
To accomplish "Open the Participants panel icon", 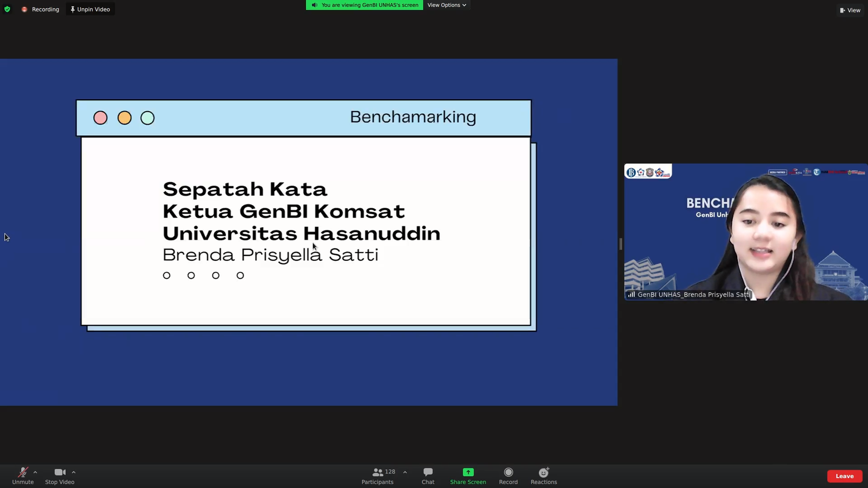I will [377, 472].
